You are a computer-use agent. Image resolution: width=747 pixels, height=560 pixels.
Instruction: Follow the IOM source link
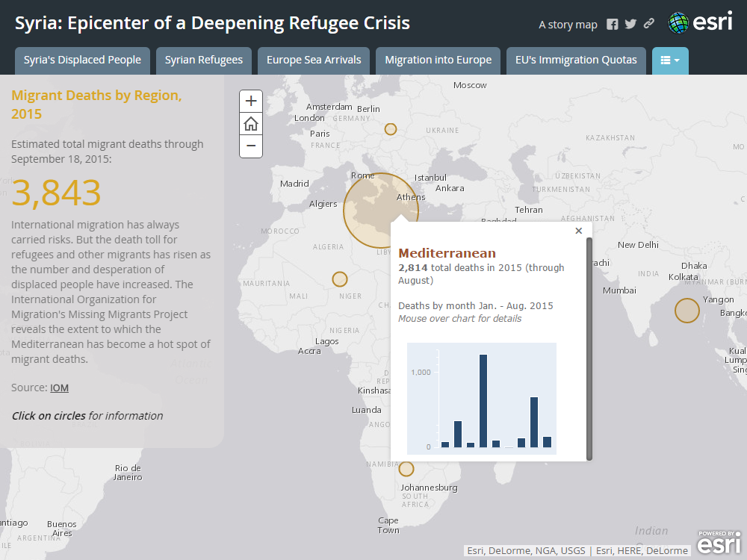pos(59,388)
